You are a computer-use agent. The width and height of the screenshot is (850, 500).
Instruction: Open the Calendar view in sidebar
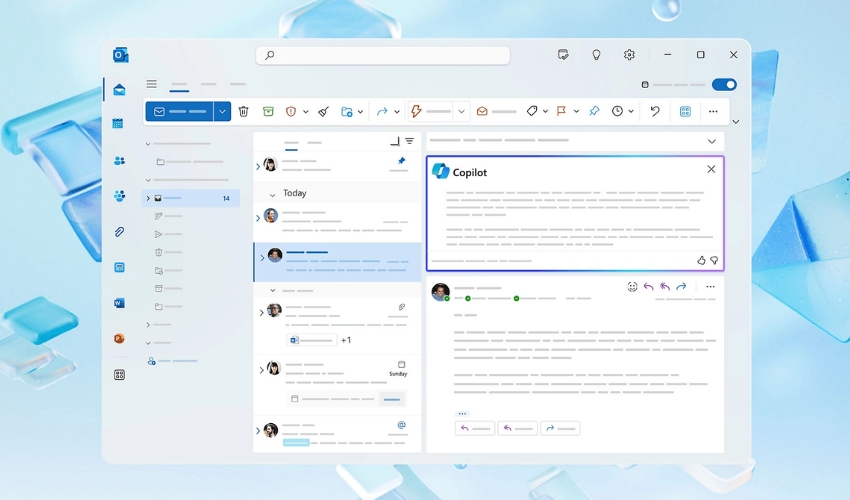(118, 124)
